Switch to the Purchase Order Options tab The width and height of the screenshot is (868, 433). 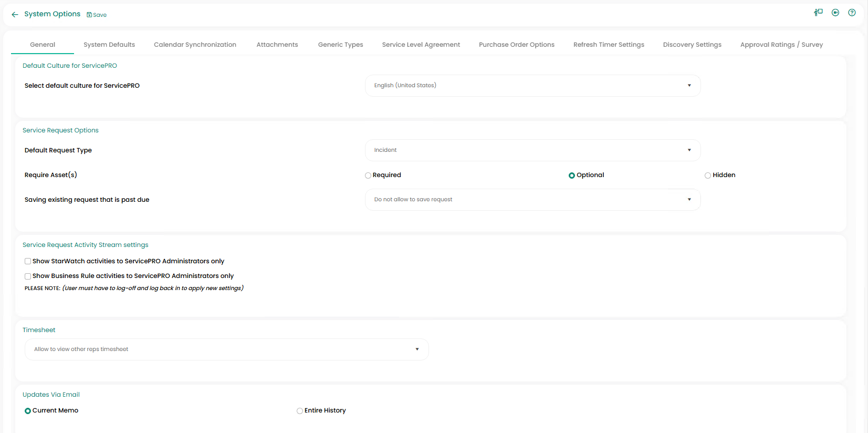coord(516,45)
